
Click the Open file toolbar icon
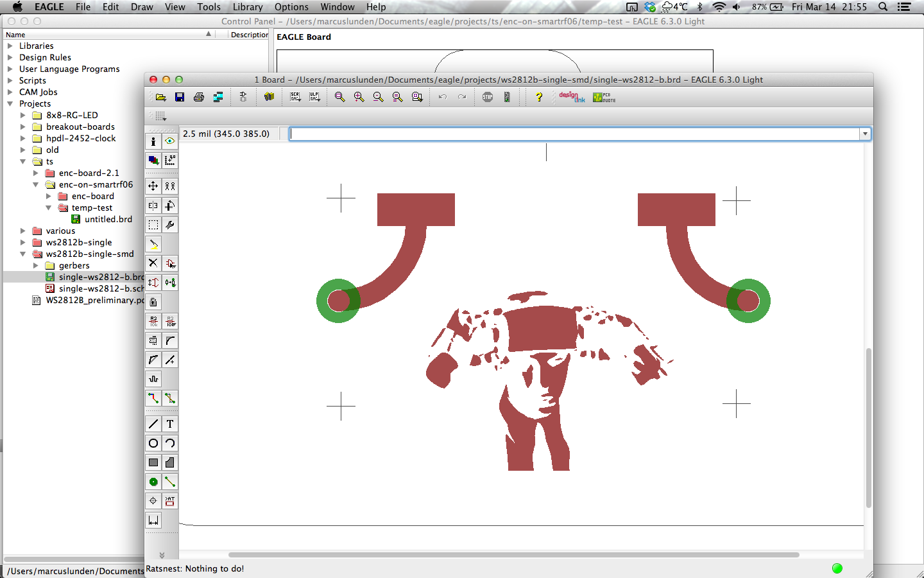click(161, 97)
